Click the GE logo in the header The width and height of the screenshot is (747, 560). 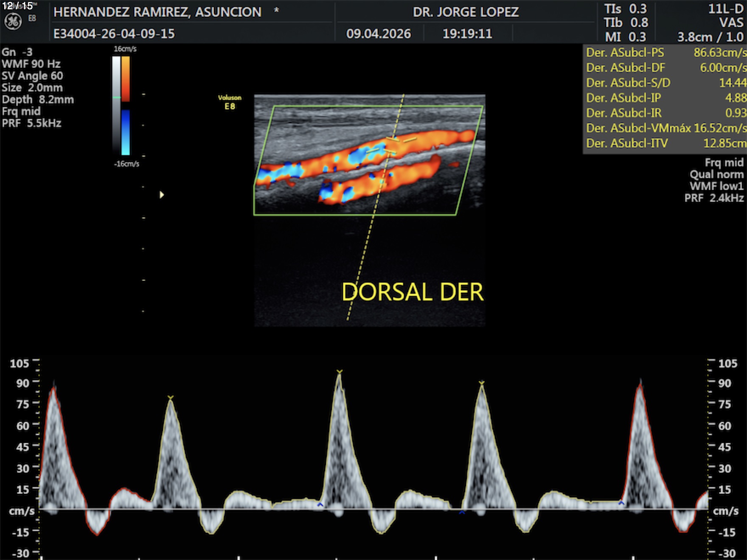pyautogui.click(x=13, y=21)
